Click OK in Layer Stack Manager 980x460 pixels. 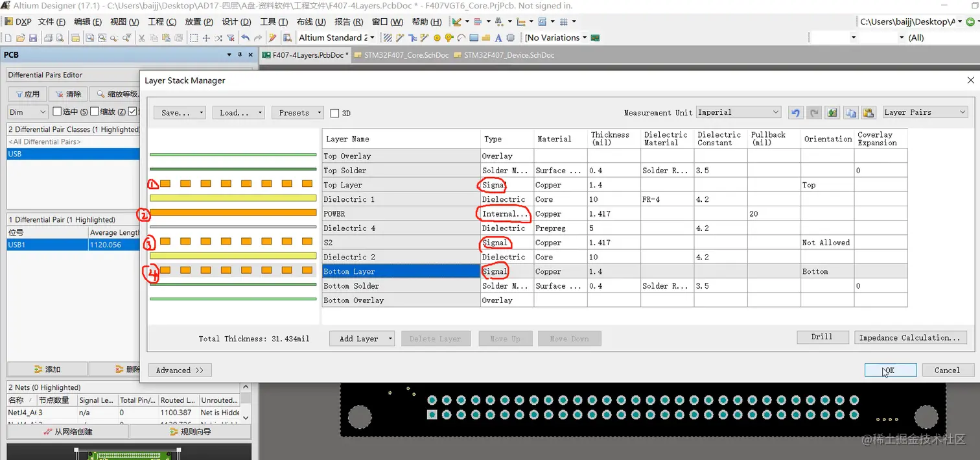(891, 370)
